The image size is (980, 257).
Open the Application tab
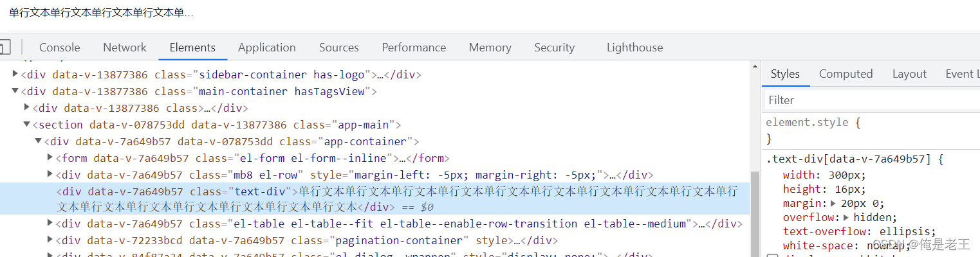point(267,48)
